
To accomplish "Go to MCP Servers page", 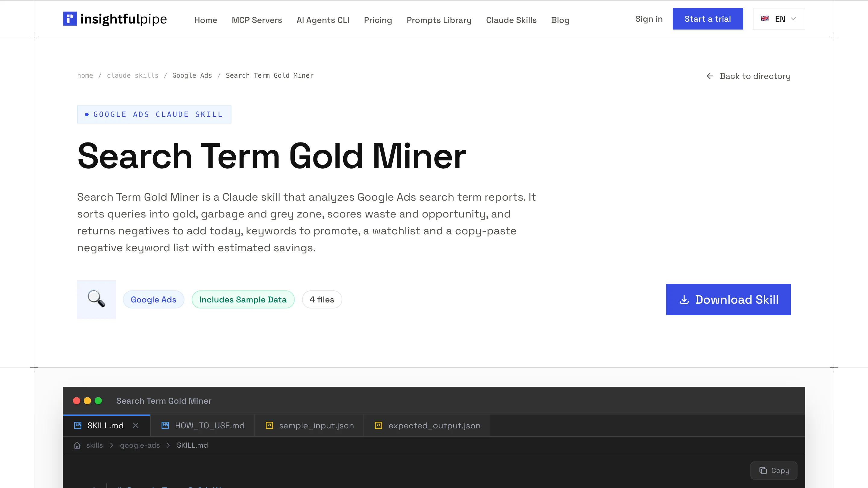I will (257, 20).
